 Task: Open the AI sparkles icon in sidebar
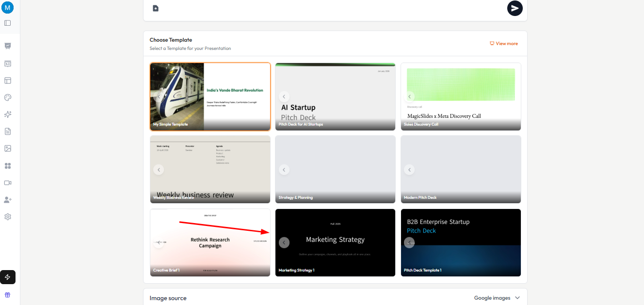pos(8,114)
